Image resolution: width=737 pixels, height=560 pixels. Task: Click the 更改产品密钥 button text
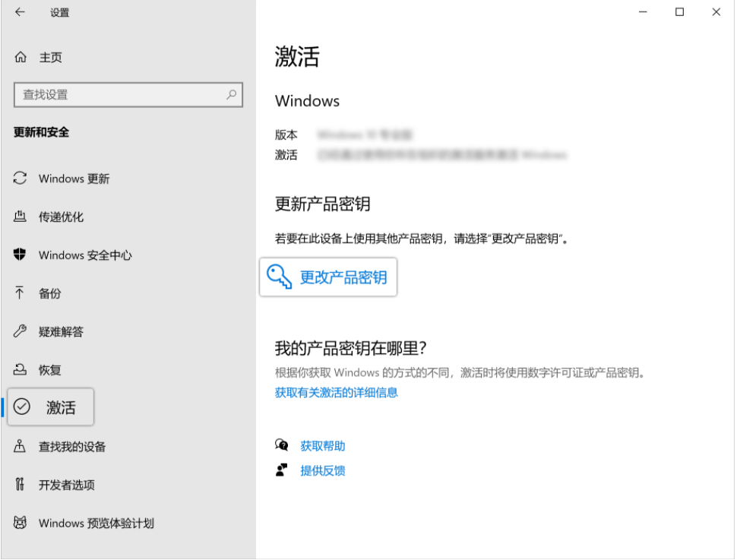(x=343, y=277)
